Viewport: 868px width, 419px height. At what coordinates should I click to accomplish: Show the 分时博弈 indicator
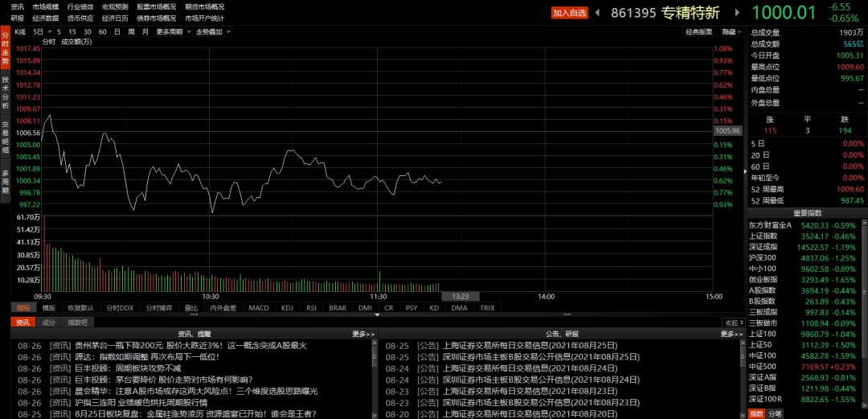[x=159, y=307]
